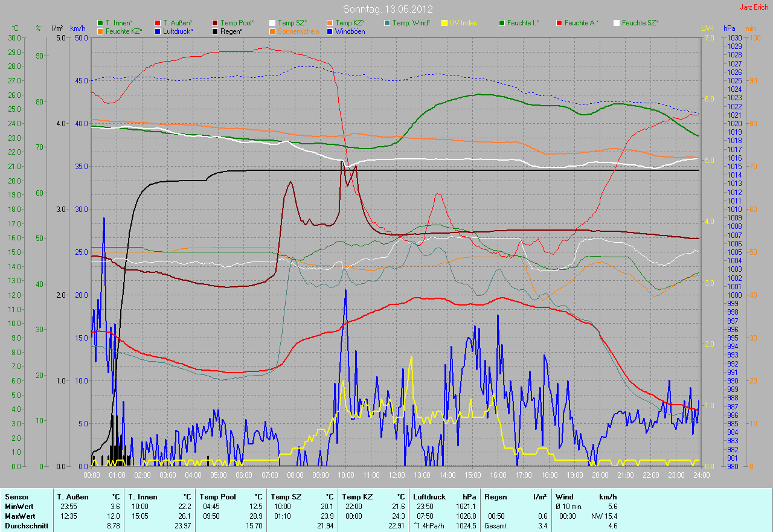Click the red T. Außen legend square
The image size is (773, 532).
[x=158, y=23]
